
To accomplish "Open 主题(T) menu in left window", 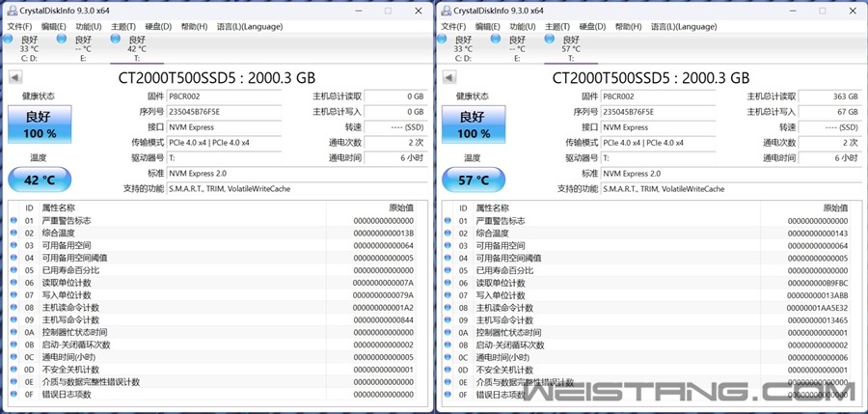I will pyautogui.click(x=123, y=27).
